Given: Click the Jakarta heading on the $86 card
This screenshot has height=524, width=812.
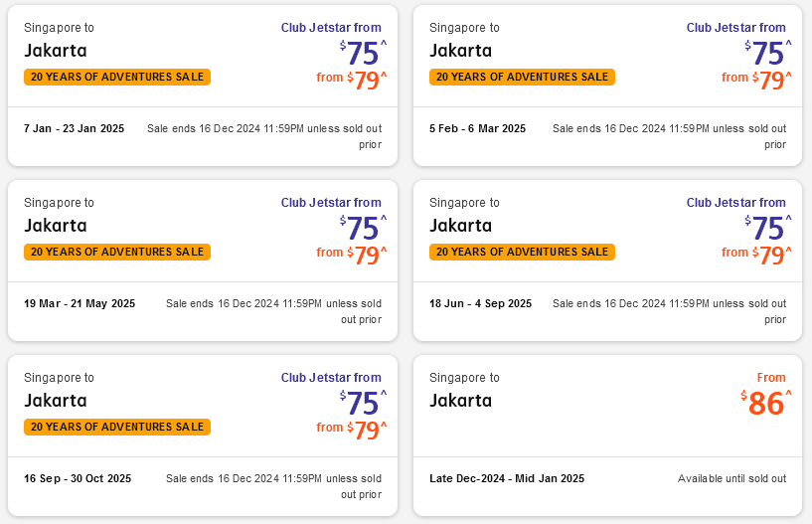Looking at the screenshot, I should tap(460, 401).
